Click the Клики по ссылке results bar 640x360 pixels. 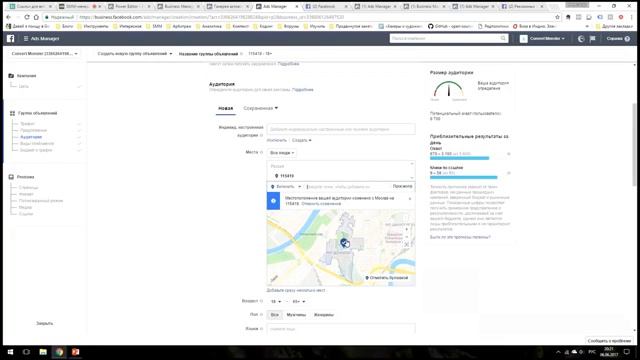pyautogui.click(x=463, y=177)
